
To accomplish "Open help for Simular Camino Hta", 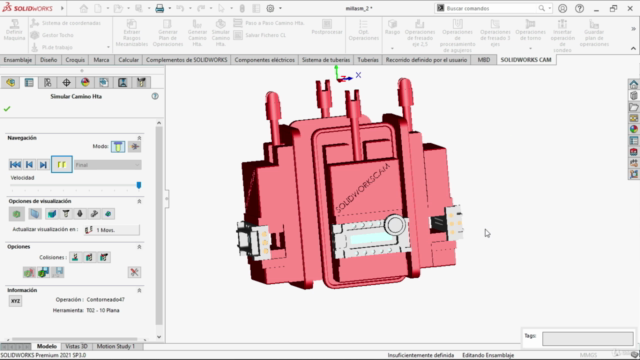I will point(155,96).
